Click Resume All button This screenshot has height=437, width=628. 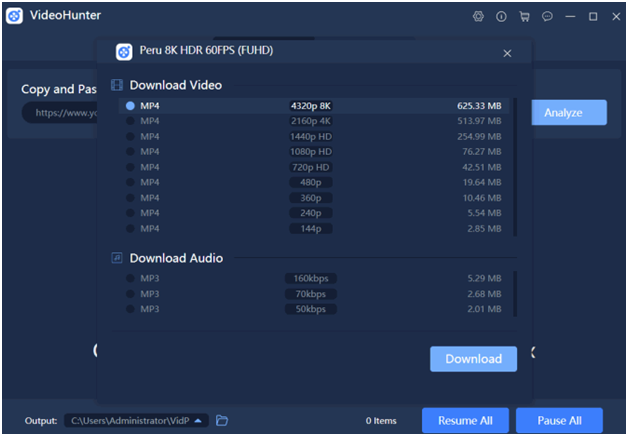465,421
